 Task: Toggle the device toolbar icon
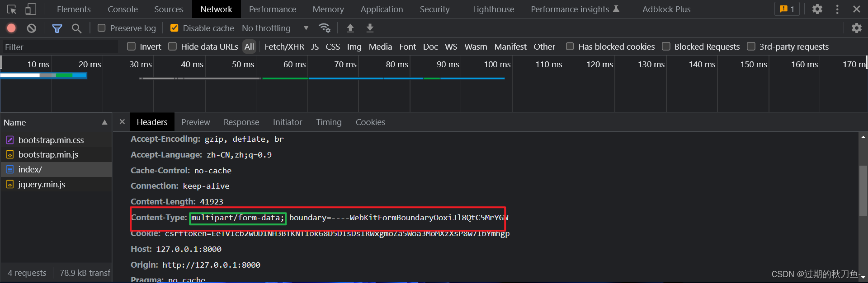click(30, 9)
